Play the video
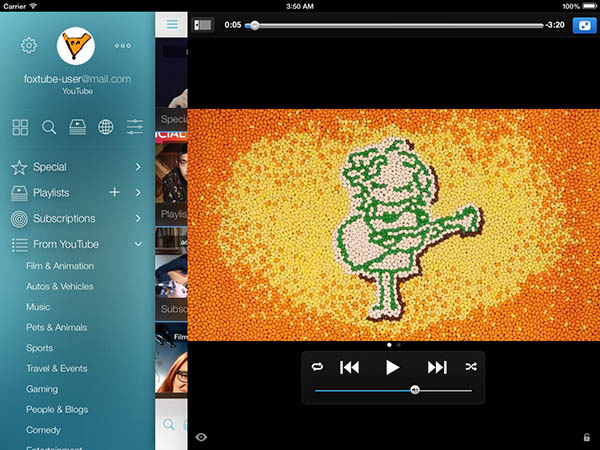Image resolution: width=600 pixels, height=450 pixels. pos(392,367)
